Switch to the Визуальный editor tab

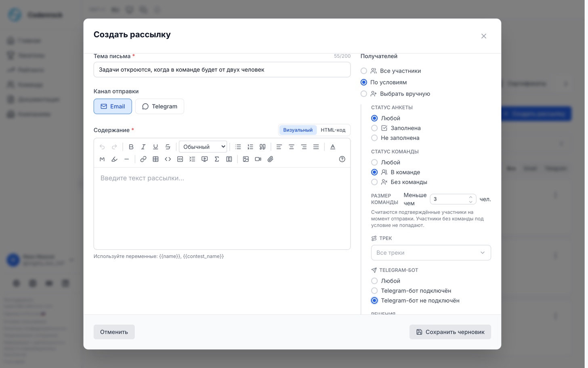298,130
